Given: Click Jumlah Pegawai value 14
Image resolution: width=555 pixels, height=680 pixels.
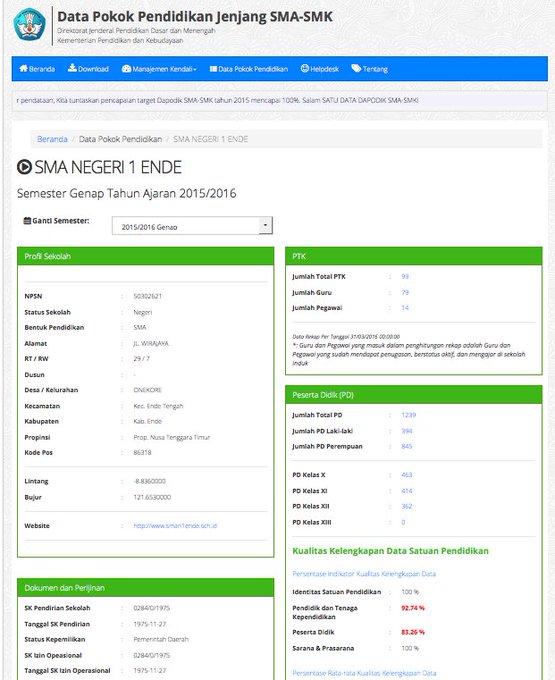Looking at the screenshot, I should [405, 308].
